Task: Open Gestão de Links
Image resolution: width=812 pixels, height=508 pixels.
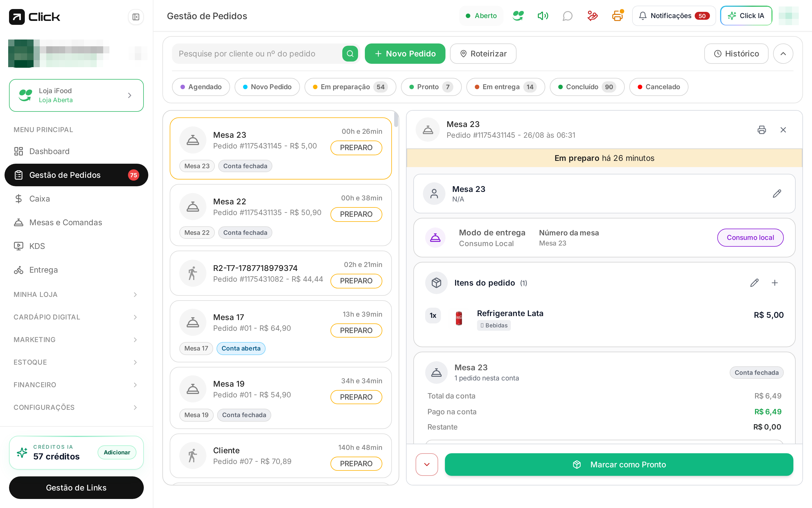Action: point(76,488)
